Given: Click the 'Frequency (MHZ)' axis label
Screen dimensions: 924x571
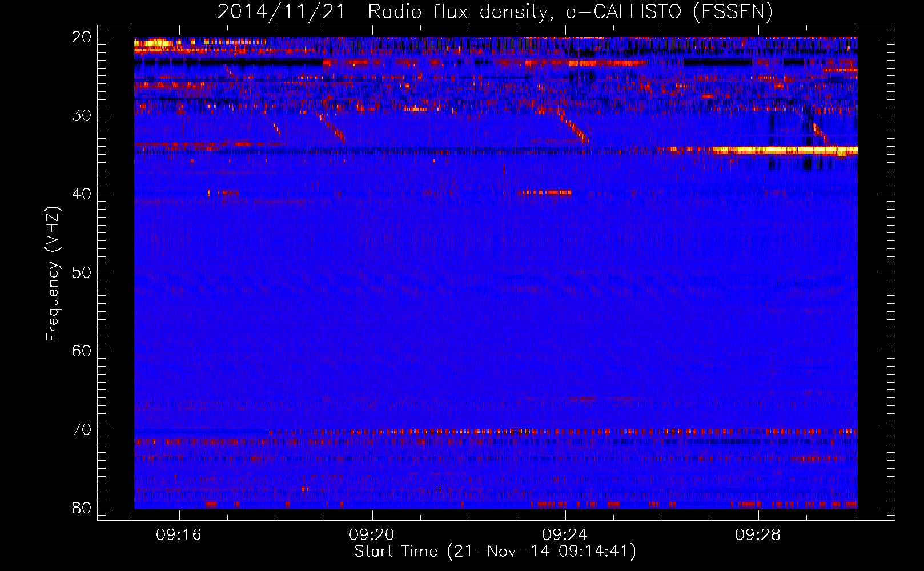Looking at the screenshot, I should tap(53, 274).
